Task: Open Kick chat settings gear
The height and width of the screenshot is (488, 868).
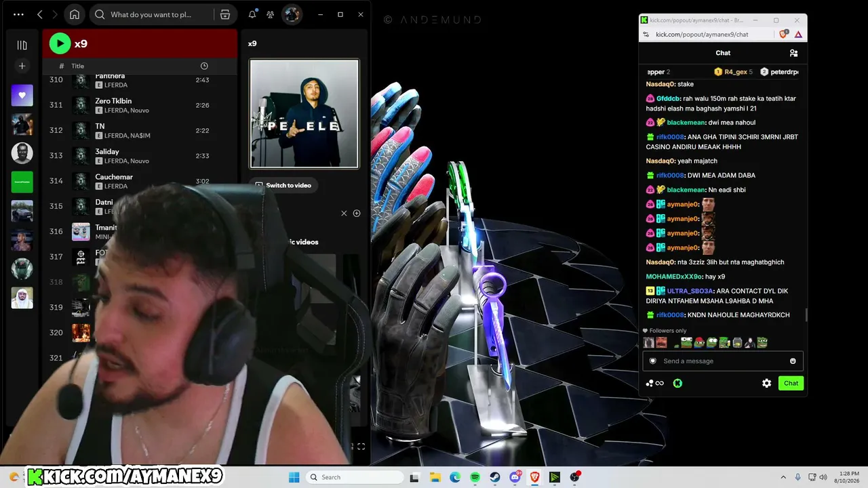Action: tap(766, 384)
